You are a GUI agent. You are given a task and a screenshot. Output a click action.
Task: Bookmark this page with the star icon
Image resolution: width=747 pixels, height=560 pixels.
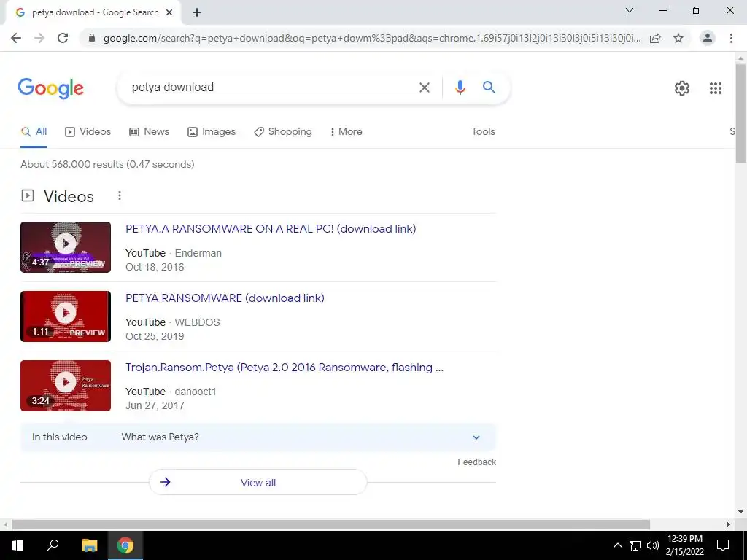678,38
